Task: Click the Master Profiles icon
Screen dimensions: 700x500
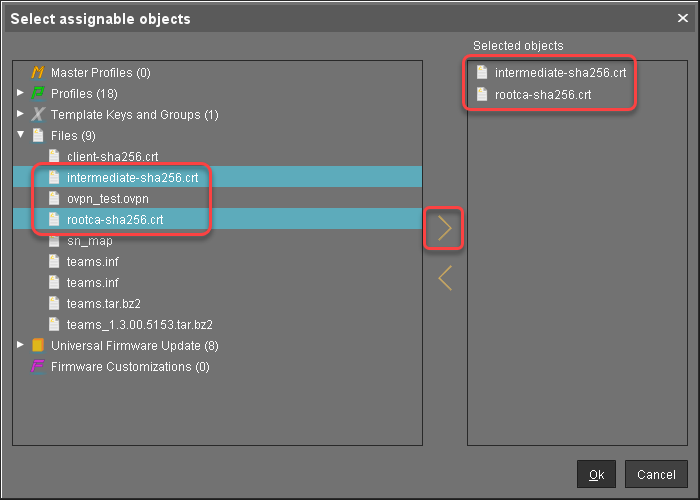Action: [x=38, y=73]
